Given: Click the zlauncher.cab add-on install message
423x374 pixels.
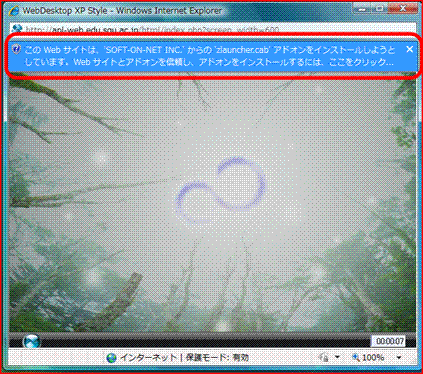Looking at the screenshot, I should 209,56.
